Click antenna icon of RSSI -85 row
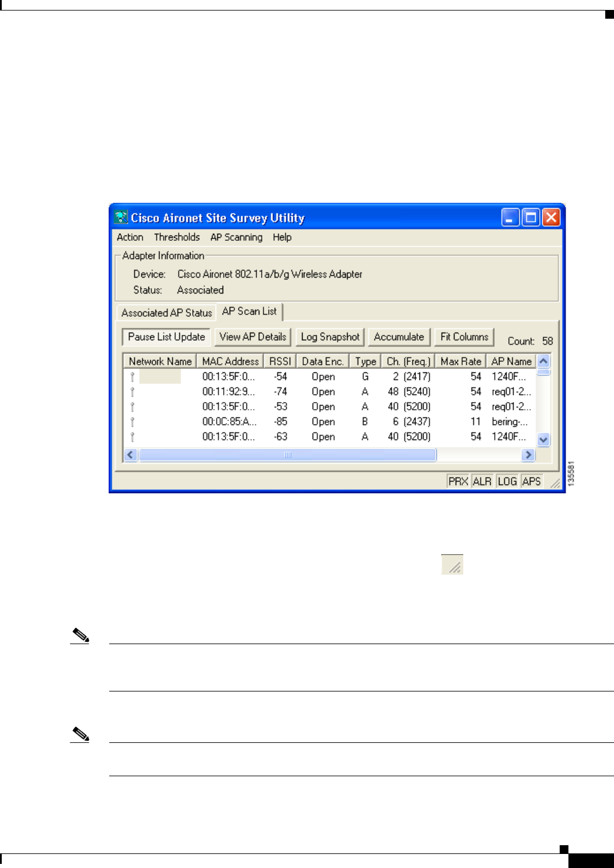 (x=133, y=422)
